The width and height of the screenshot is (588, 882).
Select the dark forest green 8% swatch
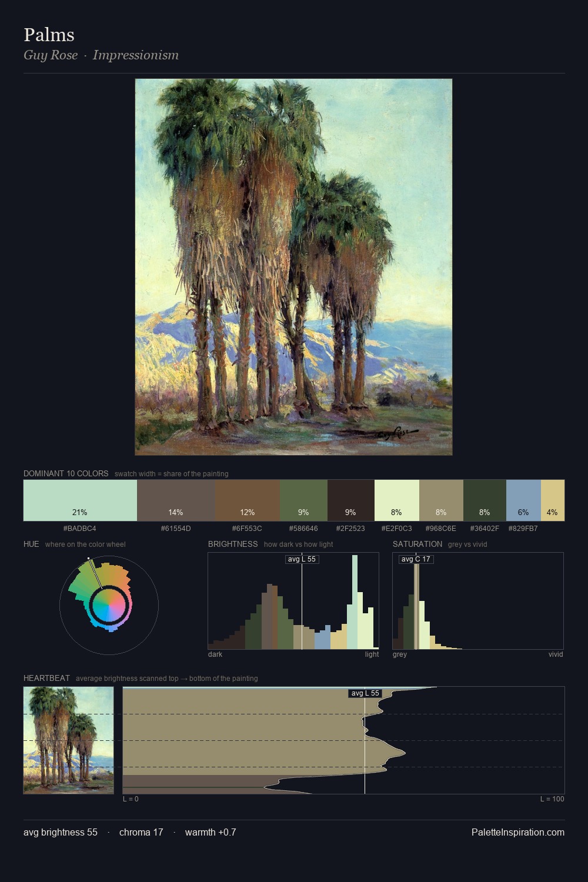[x=485, y=500]
